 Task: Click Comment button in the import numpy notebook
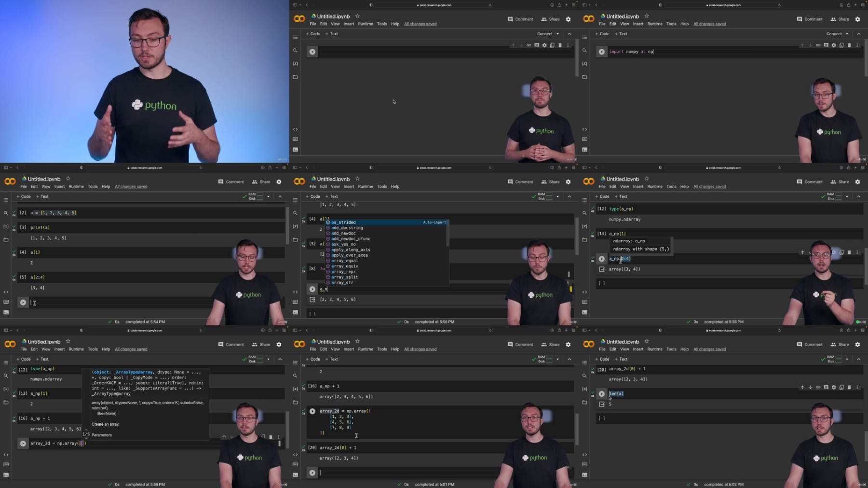coord(810,19)
